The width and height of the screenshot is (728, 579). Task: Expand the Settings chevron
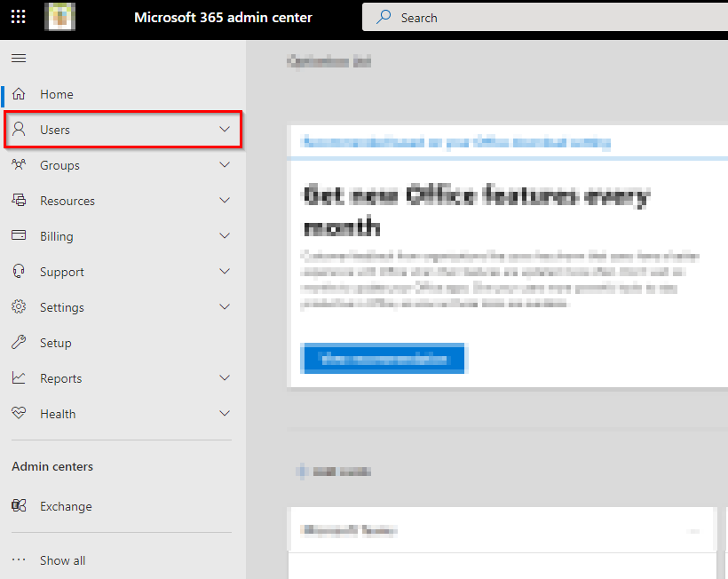click(x=225, y=307)
